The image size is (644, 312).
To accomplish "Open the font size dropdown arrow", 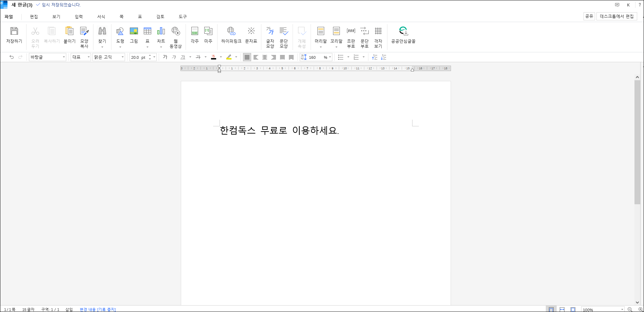I will tap(154, 57).
